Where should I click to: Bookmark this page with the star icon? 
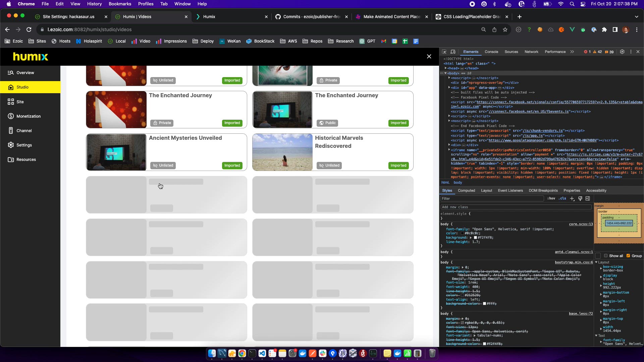[x=505, y=29]
